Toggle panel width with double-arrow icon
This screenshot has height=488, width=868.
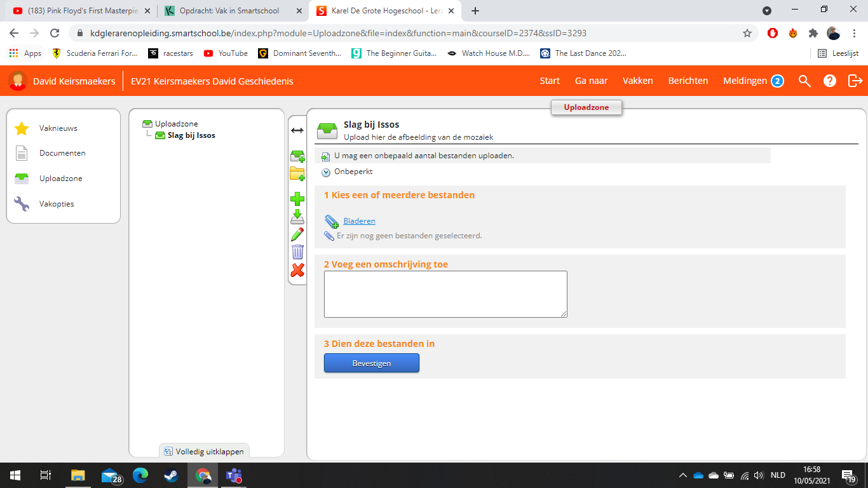[297, 130]
